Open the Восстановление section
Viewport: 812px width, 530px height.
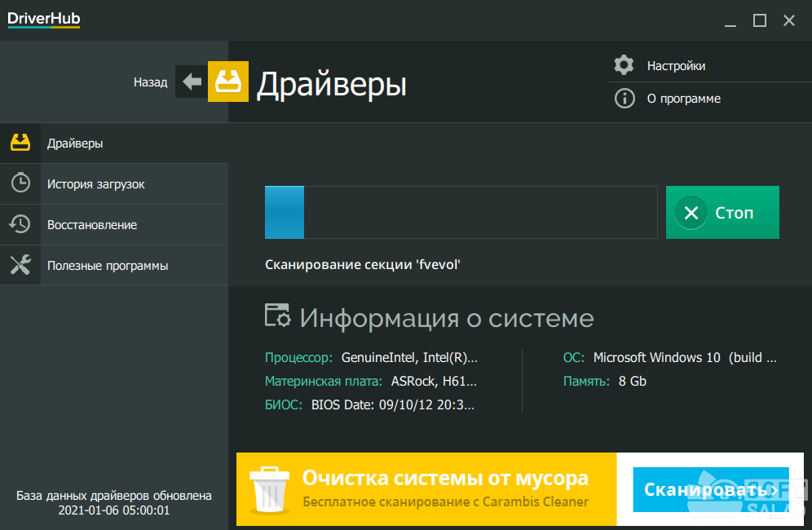click(114, 225)
